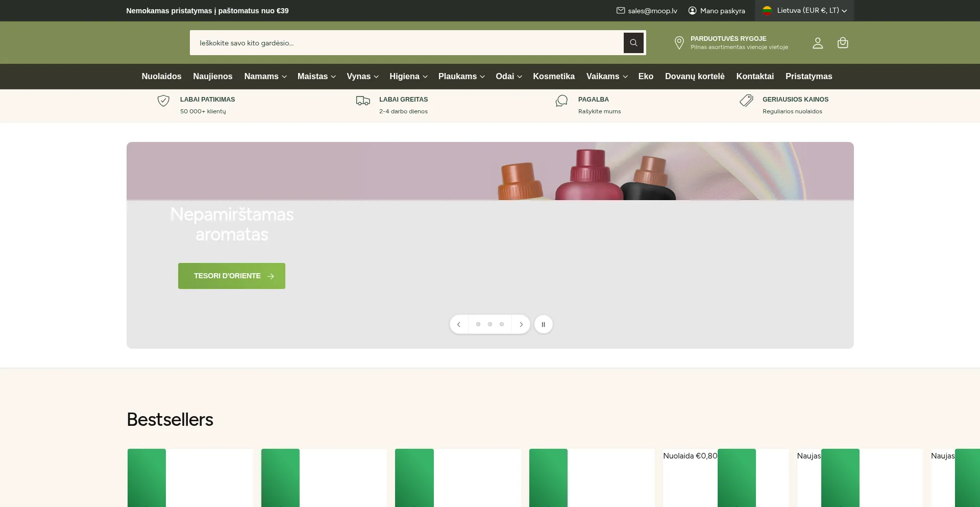Expand the Plaukams menu
The height and width of the screenshot is (507, 980).
click(461, 77)
